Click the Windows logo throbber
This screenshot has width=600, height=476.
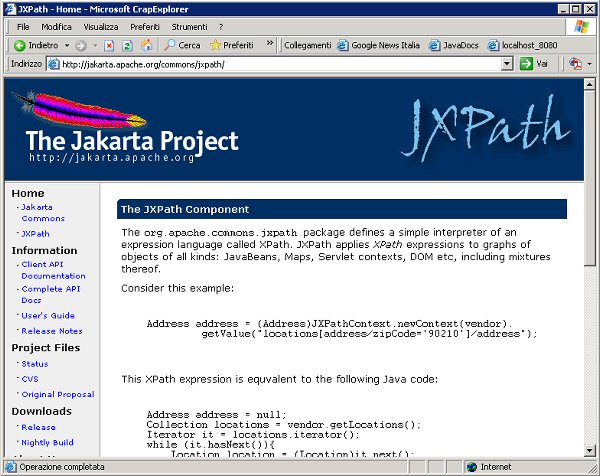click(x=582, y=27)
